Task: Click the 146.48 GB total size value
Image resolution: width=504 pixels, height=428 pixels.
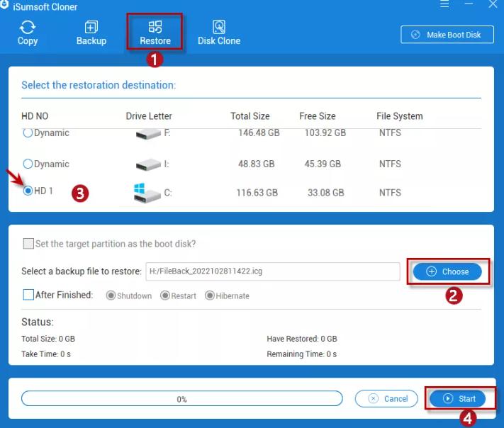Action: click(x=259, y=133)
